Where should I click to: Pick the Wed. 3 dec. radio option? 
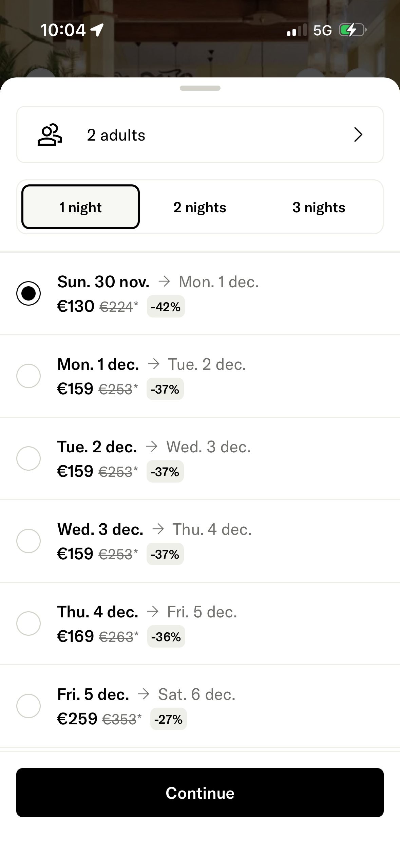(x=28, y=541)
